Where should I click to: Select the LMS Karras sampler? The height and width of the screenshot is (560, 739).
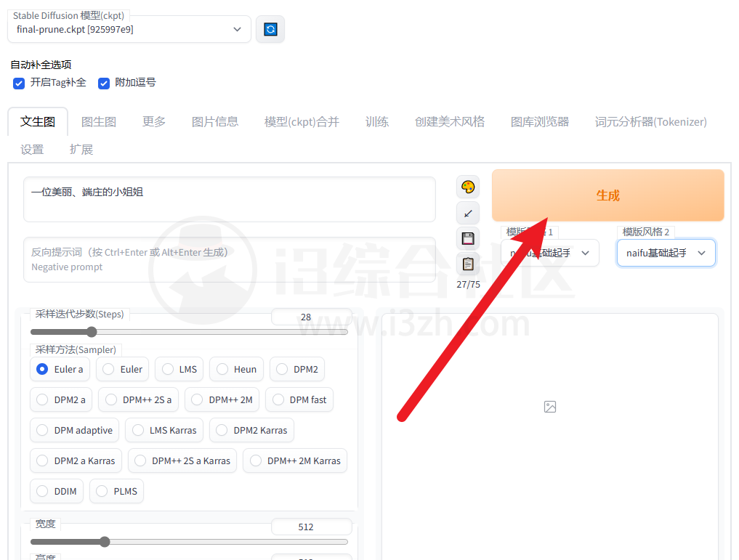tap(164, 431)
